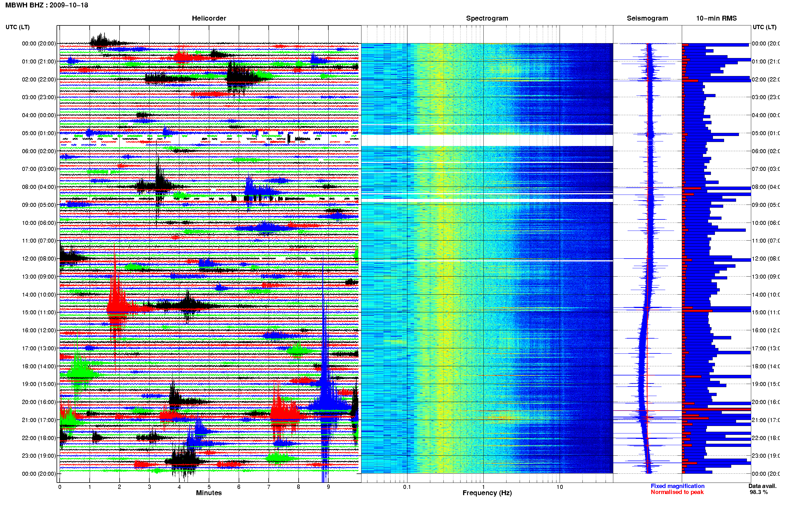Select left axis label '02:00 (22:00)'

pos(39,79)
